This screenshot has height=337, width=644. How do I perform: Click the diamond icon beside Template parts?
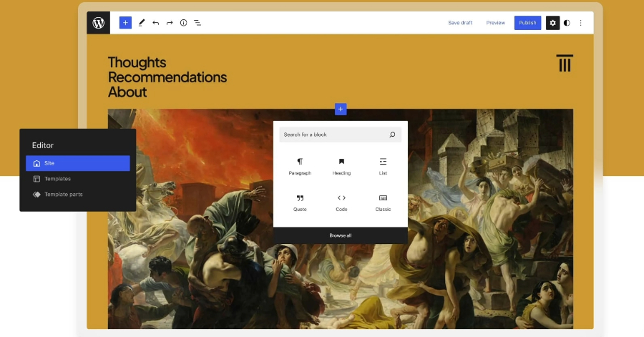[x=36, y=195]
